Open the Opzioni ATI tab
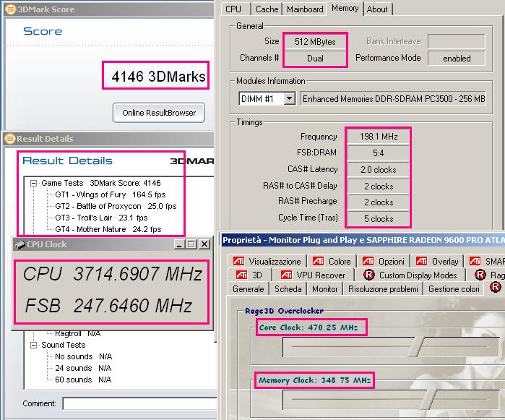Screen dimensions: 505x420 point(383,261)
